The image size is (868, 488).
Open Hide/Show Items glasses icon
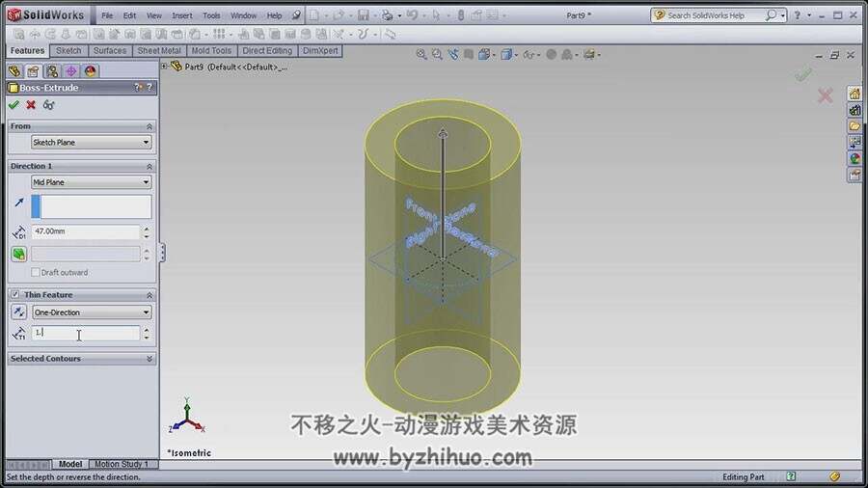tap(529, 54)
